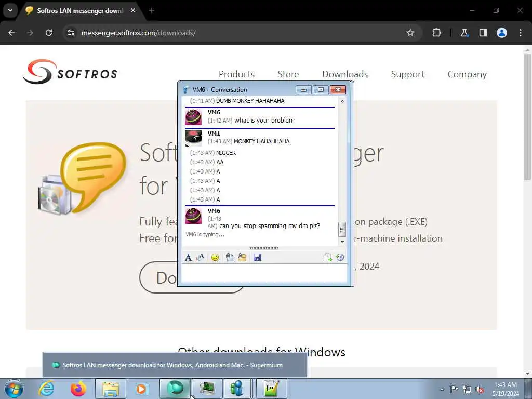Click VM6's avatar beside the 'stop spamming' message
Viewport: 532px width, 399px height.
pyautogui.click(x=193, y=216)
